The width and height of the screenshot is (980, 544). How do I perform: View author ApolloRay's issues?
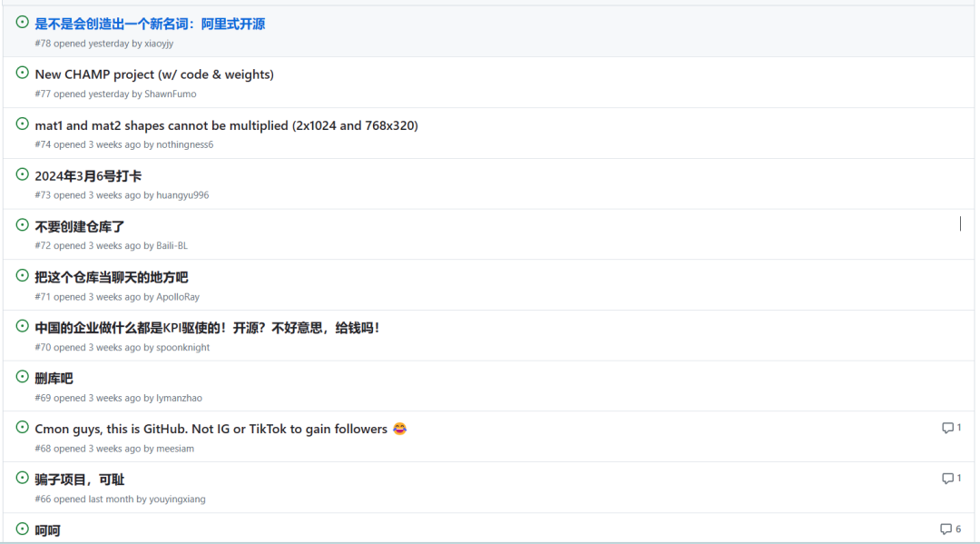[178, 297]
